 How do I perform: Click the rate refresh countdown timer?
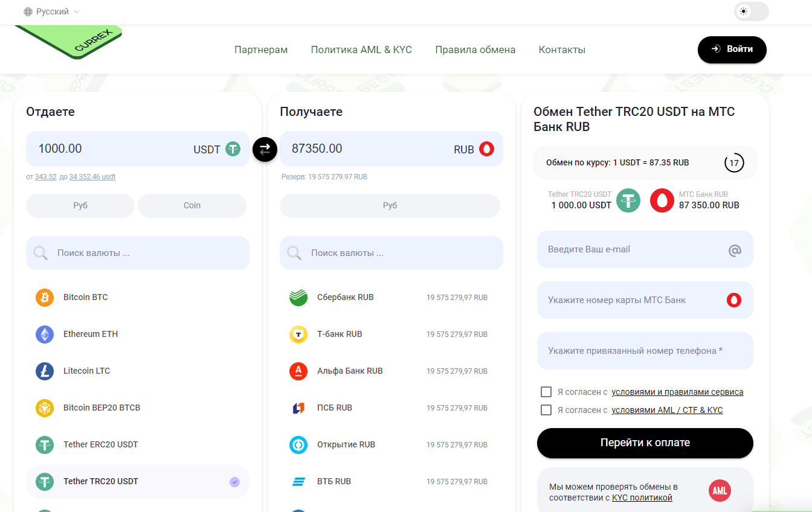click(734, 163)
